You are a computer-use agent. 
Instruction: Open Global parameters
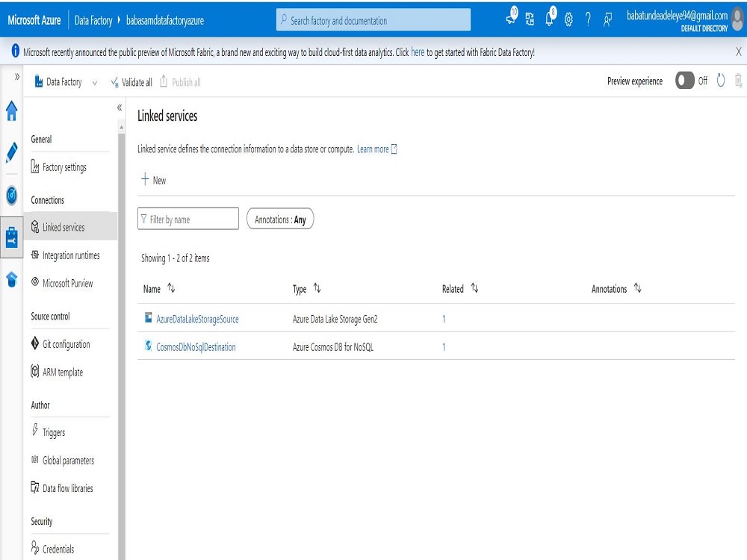[68, 461]
